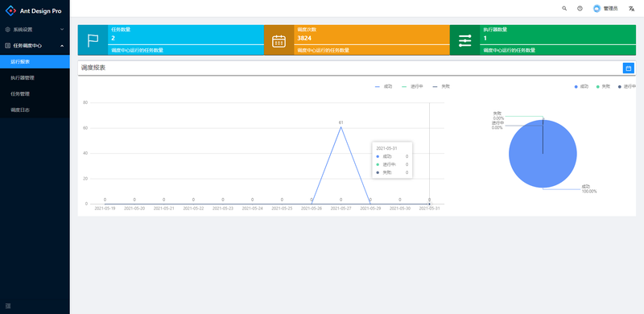Screen dimensions: 644x314
Task: Collapse sidebar using bottom-left menu icon
Action: tap(8, 306)
